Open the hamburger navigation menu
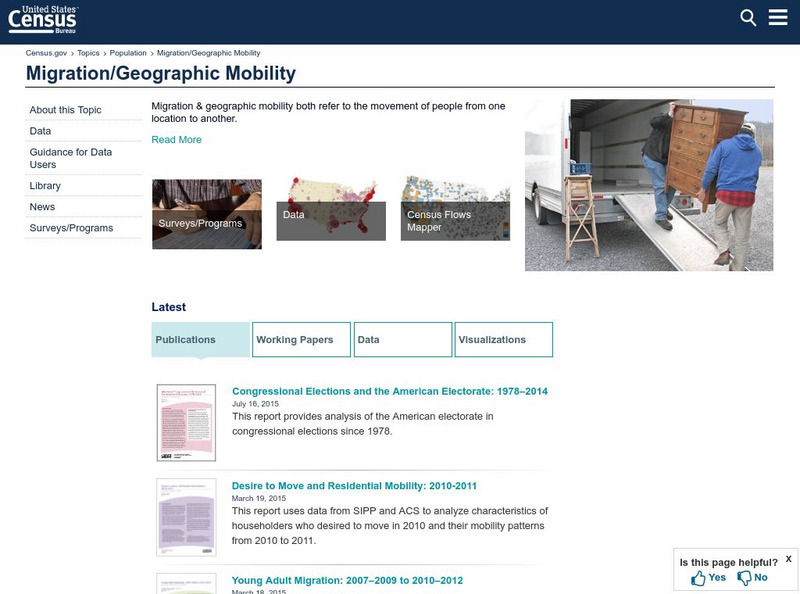Image resolution: width=800 pixels, height=594 pixels. (778, 17)
